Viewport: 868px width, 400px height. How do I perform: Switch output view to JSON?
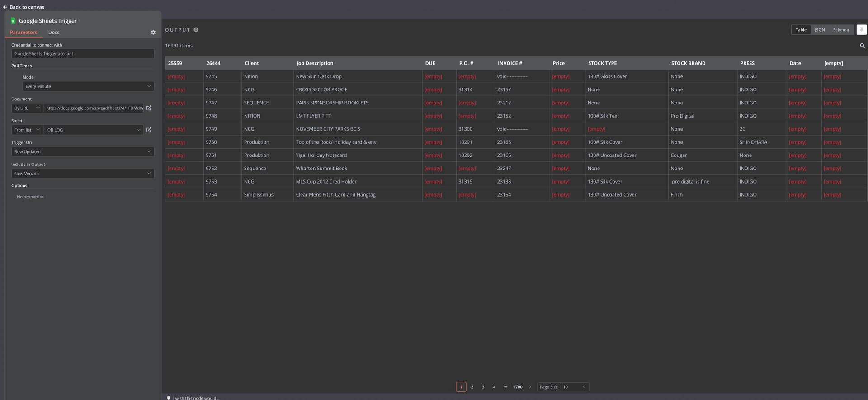819,30
